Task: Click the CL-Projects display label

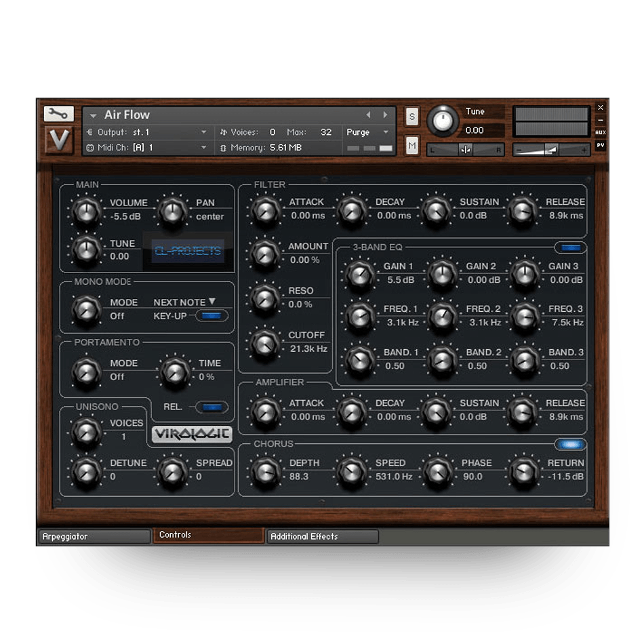Action: (x=188, y=251)
